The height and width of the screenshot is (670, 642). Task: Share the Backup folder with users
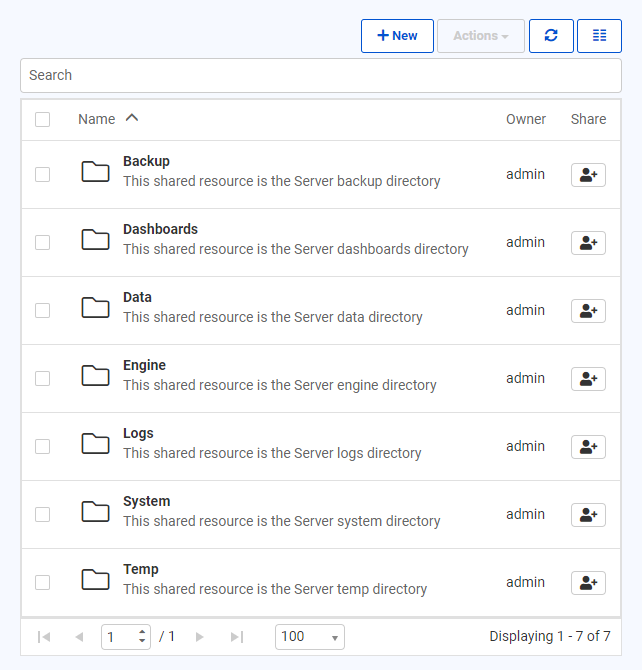[588, 175]
